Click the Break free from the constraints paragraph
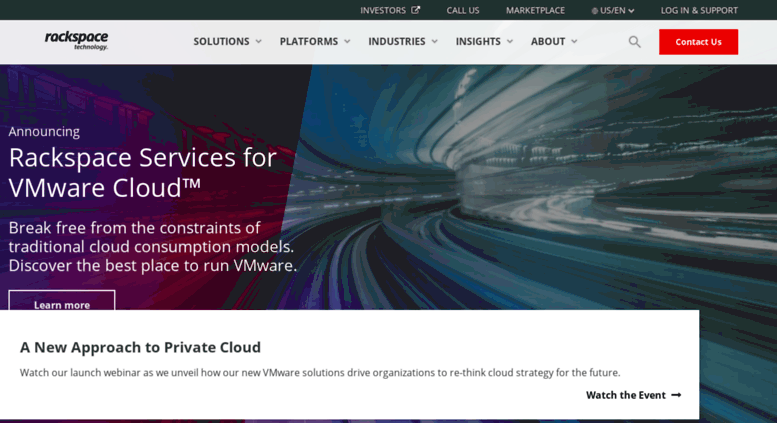The width and height of the screenshot is (777, 423). click(153, 247)
